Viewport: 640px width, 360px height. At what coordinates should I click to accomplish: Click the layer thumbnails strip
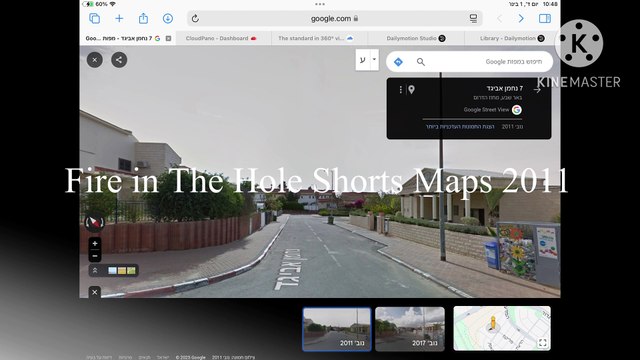coord(122,271)
